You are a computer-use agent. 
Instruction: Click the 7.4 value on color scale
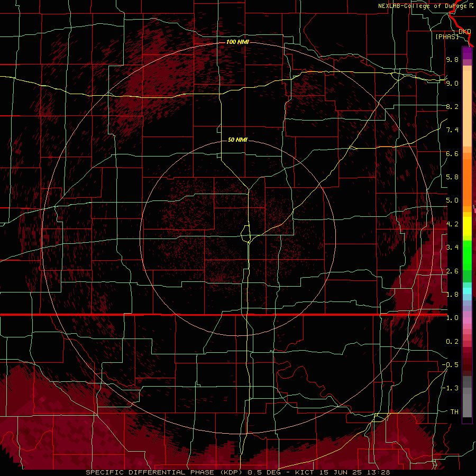[x=452, y=130]
